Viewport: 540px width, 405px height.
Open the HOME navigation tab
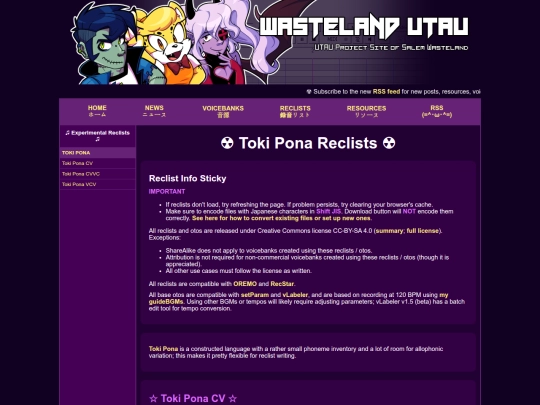click(97, 111)
